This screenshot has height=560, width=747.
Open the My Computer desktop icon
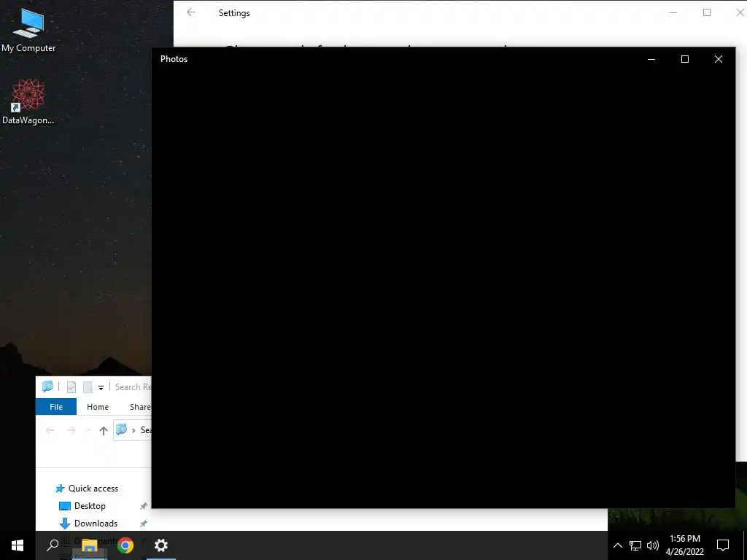tap(28, 31)
